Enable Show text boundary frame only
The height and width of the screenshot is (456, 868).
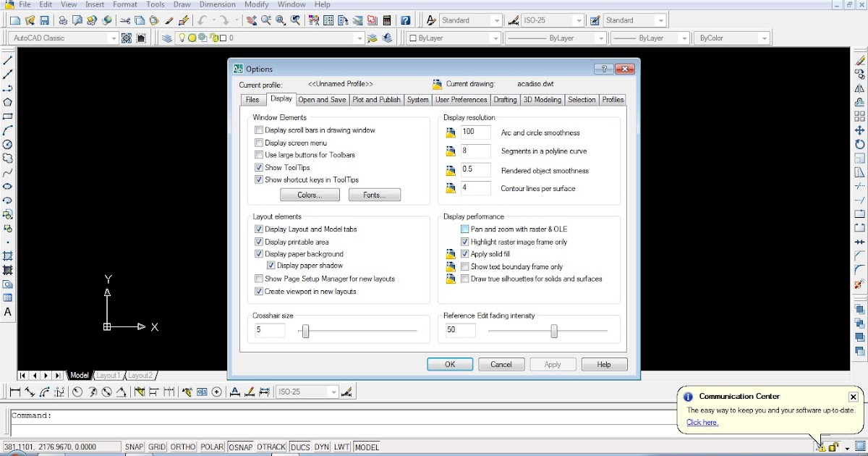point(465,266)
